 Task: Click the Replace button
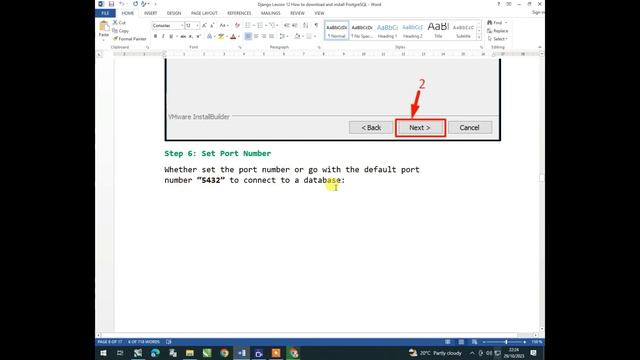point(498,31)
